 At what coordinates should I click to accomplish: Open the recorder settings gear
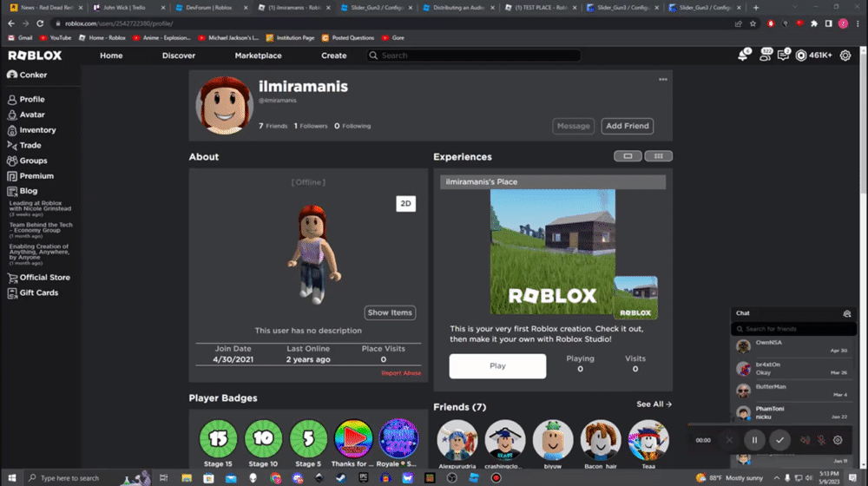pos(838,440)
